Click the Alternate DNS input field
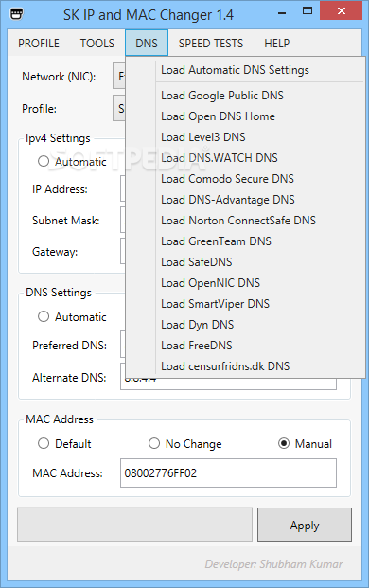The height and width of the screenshot is (588, 369). 228,383
